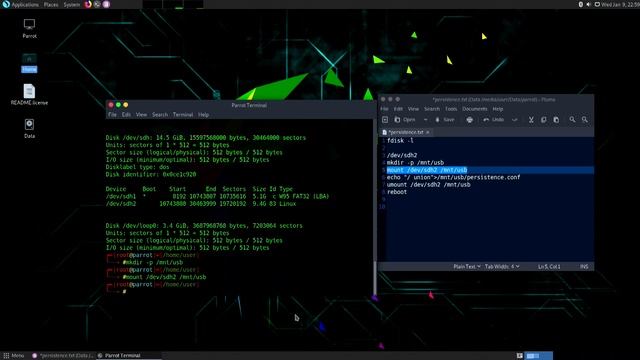Open the Terminal menu in Parrot Terminal

click(x=183, y=115)
